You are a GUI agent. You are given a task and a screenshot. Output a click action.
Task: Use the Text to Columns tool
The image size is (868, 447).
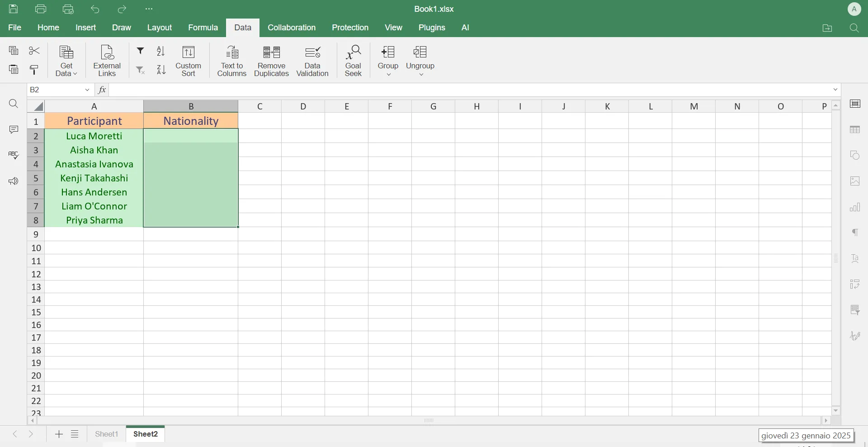231,60
